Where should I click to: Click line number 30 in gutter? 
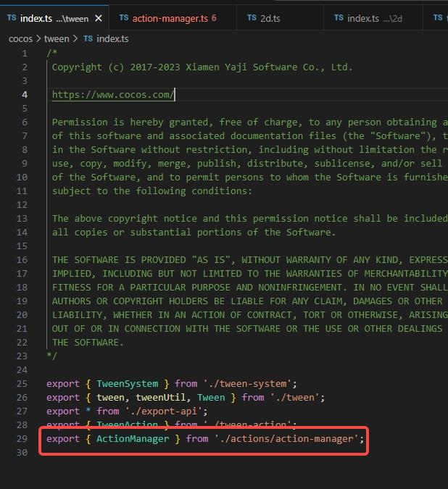point(22,453)
